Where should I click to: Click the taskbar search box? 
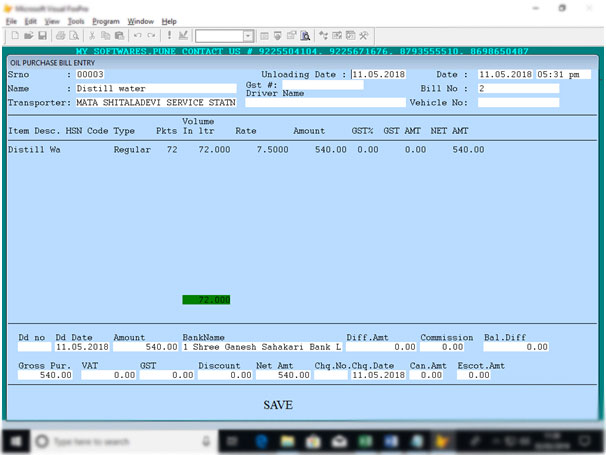coord(124,441)
